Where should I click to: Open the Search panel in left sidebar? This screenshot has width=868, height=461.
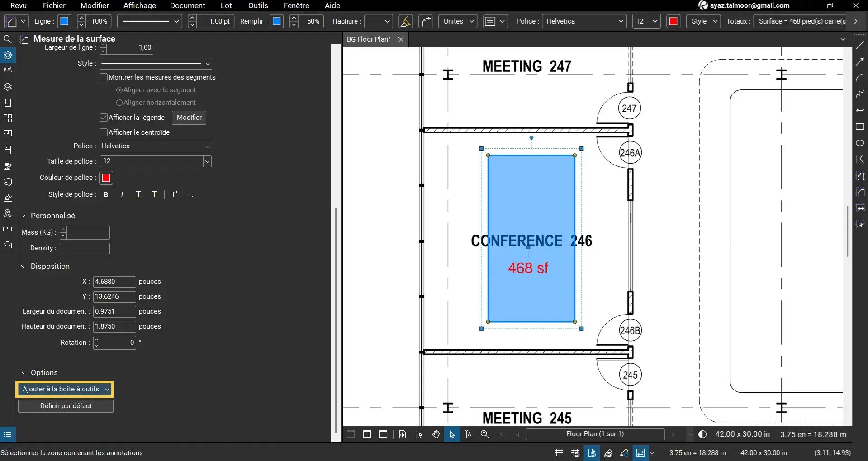8,39
